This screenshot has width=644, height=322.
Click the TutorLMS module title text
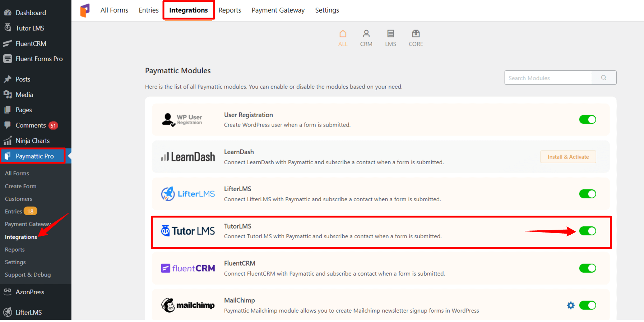pyautogui.click(x=238, y=226)
